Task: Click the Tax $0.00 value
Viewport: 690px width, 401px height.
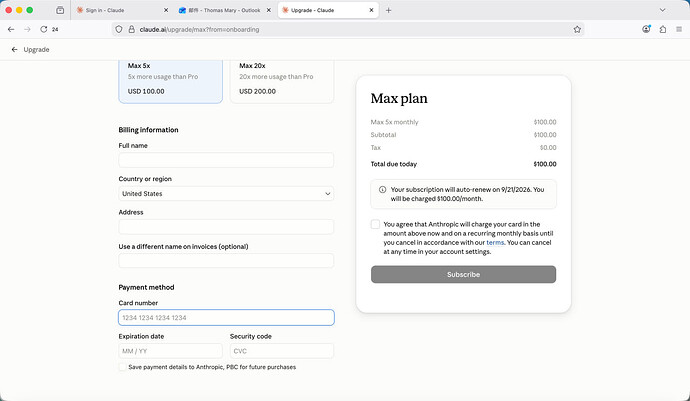Action: [x=548, y=147]
